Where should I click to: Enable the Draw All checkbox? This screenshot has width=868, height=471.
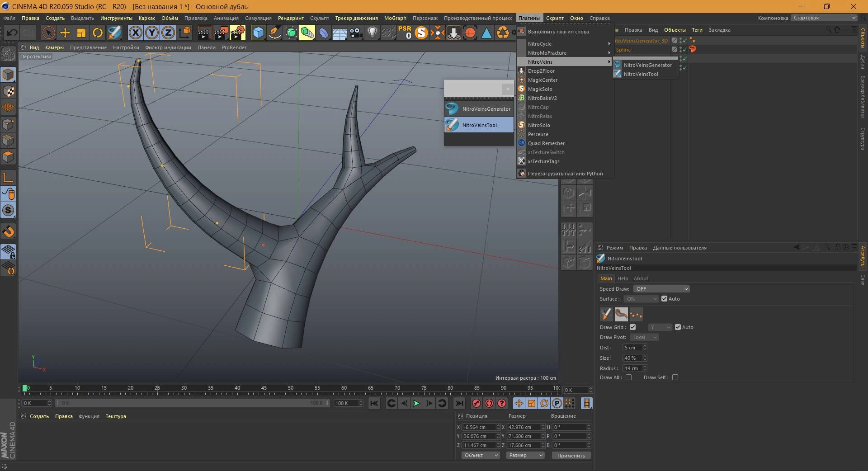[x=628, y=377]
